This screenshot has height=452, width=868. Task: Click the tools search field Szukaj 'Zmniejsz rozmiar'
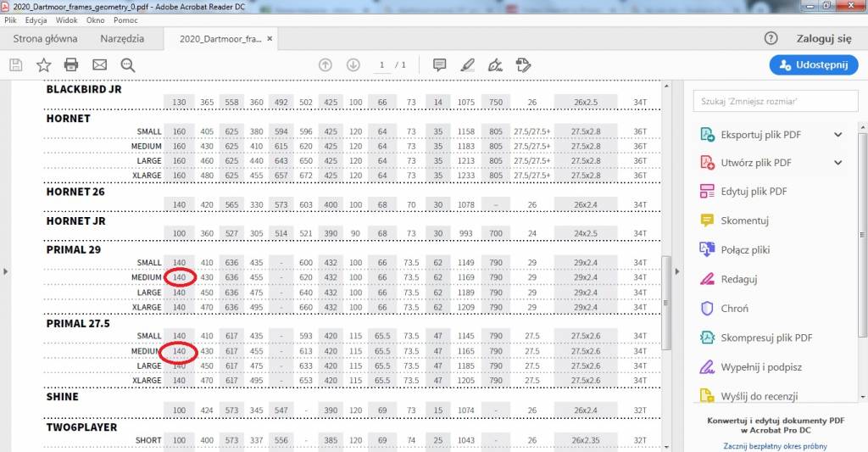776,102
